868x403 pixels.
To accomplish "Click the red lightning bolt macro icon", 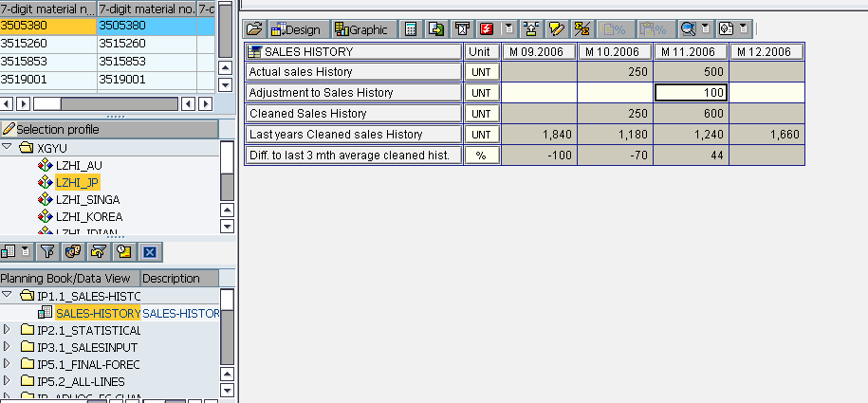I will pyautogui.click(x=487, y=29).
